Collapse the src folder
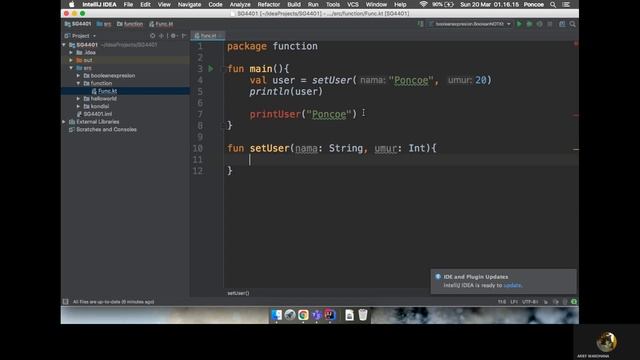640x360 pixels. tap(71, 68)
